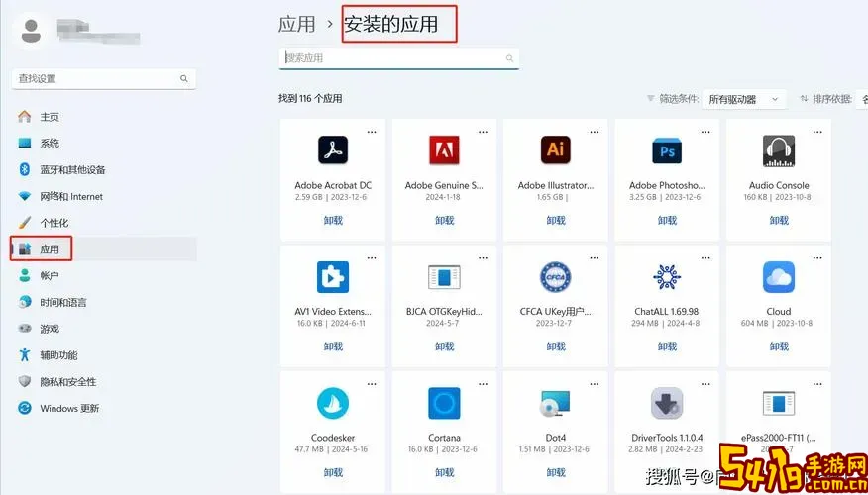Click 卸载 for Cortana
Image resolution: width=868 pixels, height=495 pixels.
(444, 472)
